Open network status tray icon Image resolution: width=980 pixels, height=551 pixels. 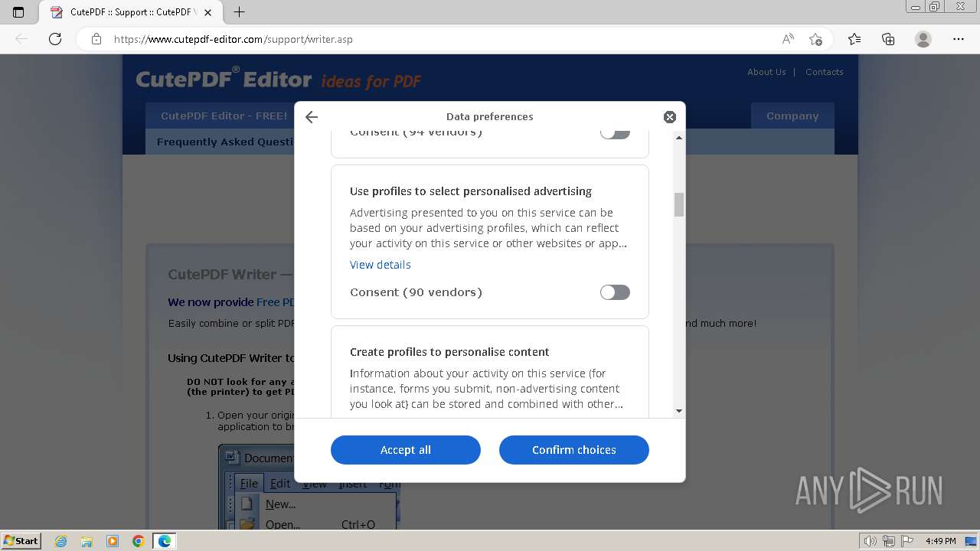tap(889, 541)
